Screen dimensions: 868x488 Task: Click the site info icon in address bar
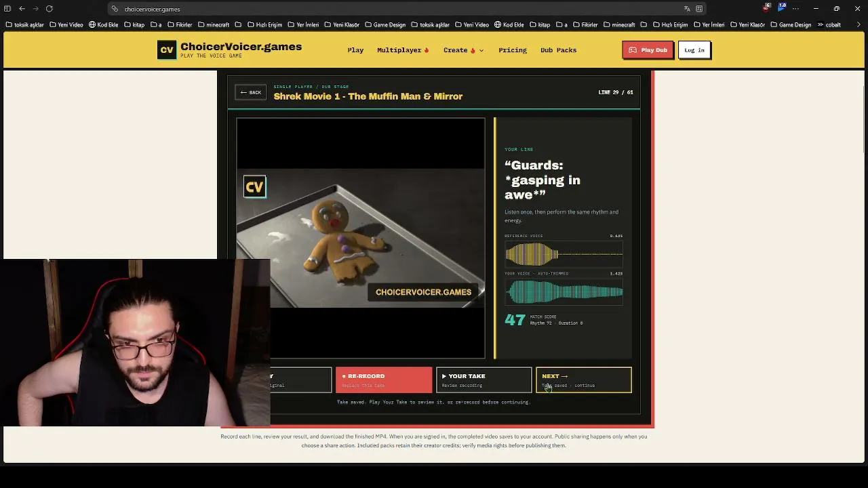pos(115,9)
